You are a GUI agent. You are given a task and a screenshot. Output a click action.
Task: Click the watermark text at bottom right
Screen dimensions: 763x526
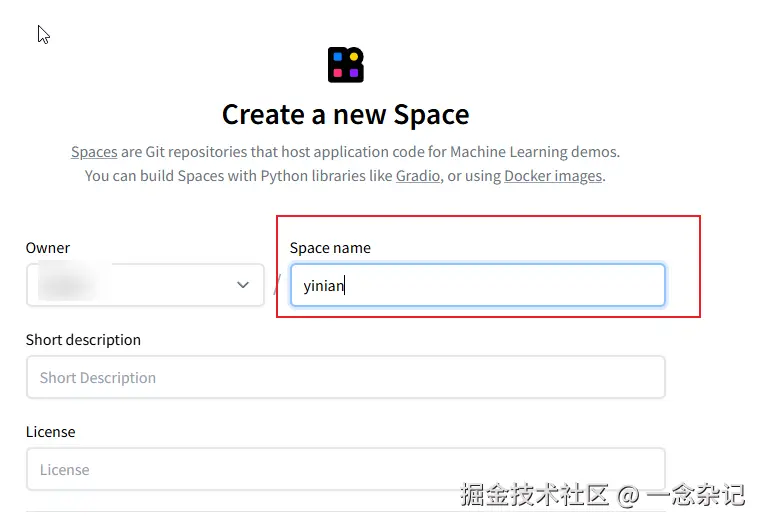click(x=602, y=493)
